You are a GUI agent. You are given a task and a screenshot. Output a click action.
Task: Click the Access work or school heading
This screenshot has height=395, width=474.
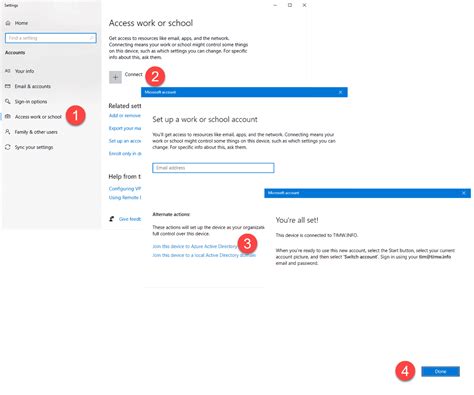[151, 23]
